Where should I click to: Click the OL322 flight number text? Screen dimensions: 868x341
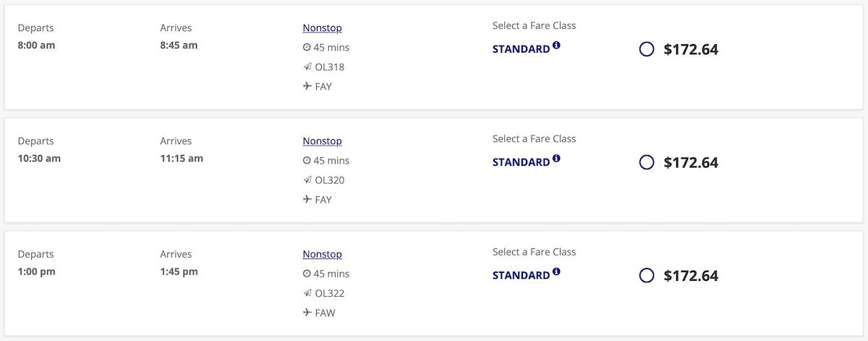tap(330, 293)
